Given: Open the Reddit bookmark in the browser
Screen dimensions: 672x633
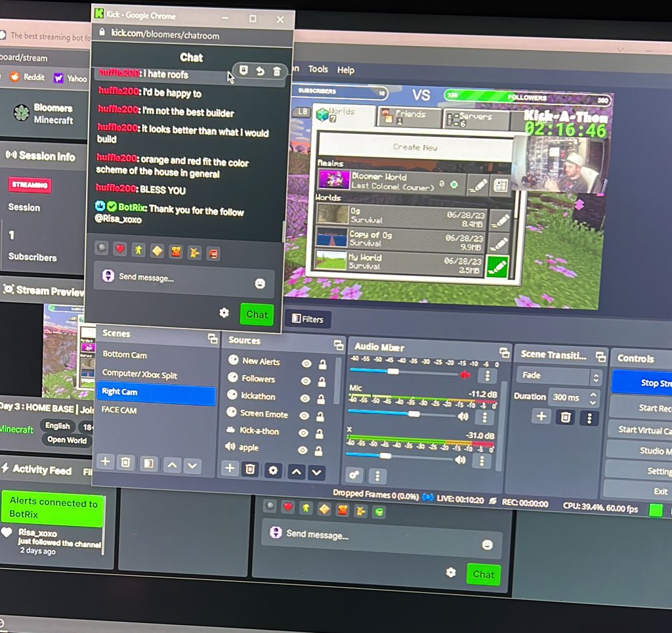Looking at the screenshot, I should click(x=28, y=77).
